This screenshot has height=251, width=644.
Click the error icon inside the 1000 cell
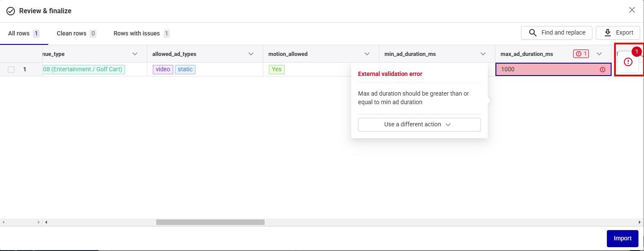tap(603, 70)
